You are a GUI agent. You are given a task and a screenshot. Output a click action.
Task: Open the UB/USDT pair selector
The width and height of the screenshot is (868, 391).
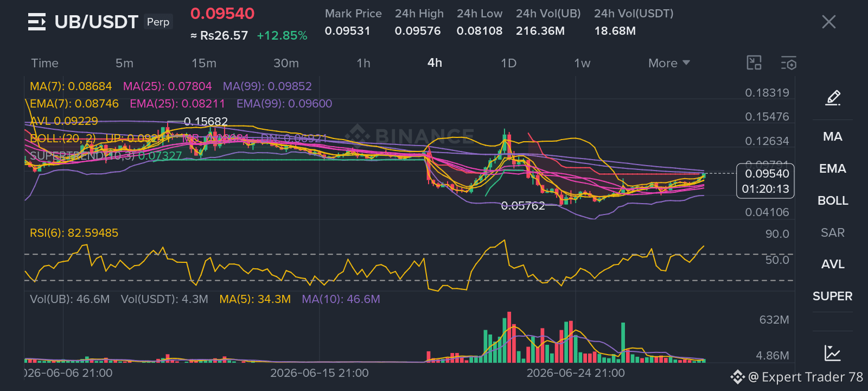click(97, 22)
